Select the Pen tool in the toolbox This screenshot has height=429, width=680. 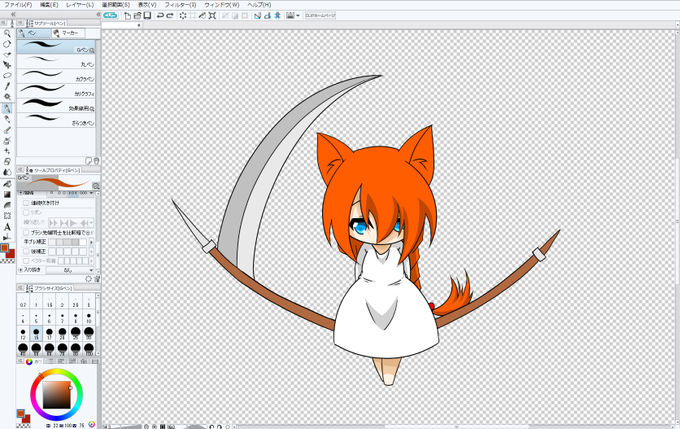click(7, 108)
